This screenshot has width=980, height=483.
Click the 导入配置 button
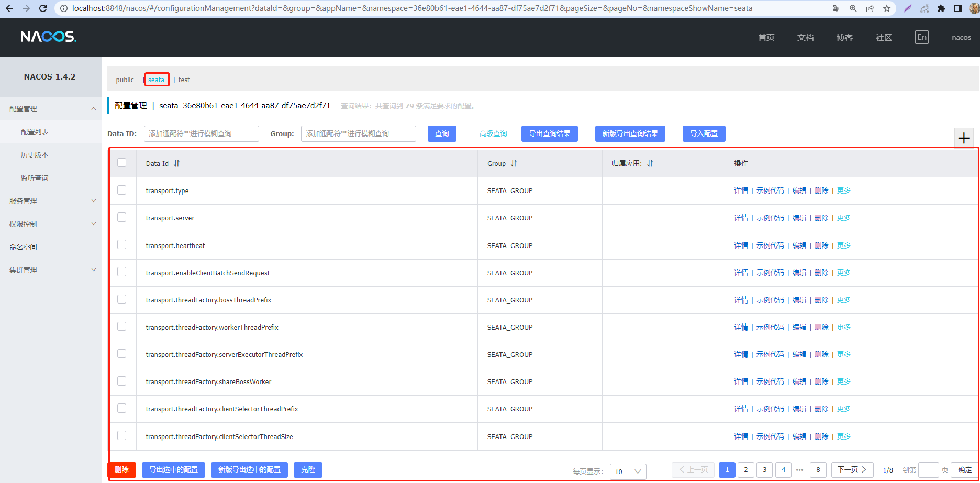704,133
